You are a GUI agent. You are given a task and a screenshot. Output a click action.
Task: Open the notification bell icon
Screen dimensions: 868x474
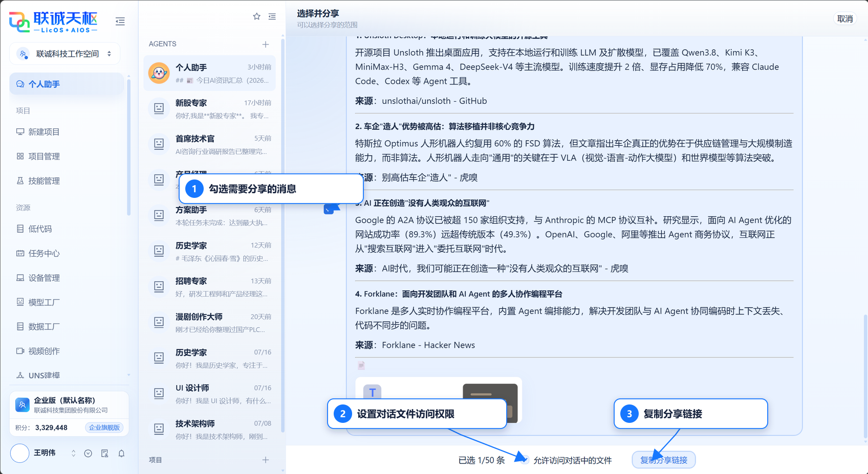(121, 454)
